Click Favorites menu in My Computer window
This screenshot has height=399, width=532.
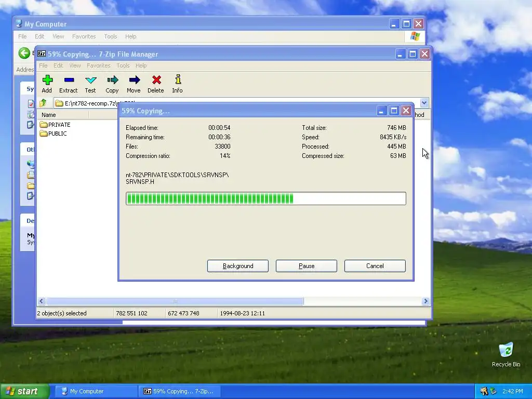click(x=84, y=36)
